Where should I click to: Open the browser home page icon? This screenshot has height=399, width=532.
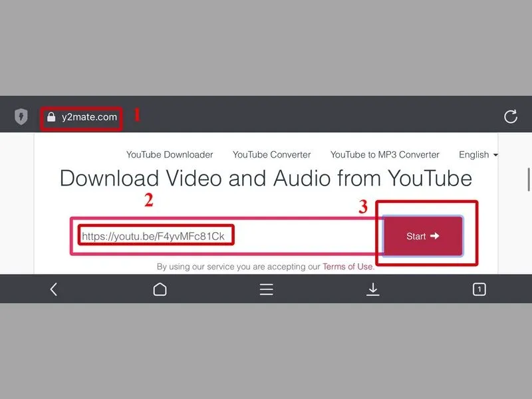pos(160,289)
